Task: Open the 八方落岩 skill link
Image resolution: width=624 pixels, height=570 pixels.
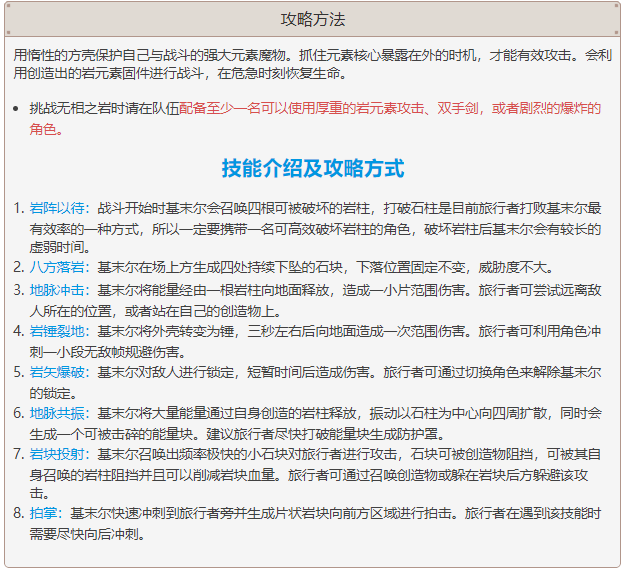Action: 57,268
